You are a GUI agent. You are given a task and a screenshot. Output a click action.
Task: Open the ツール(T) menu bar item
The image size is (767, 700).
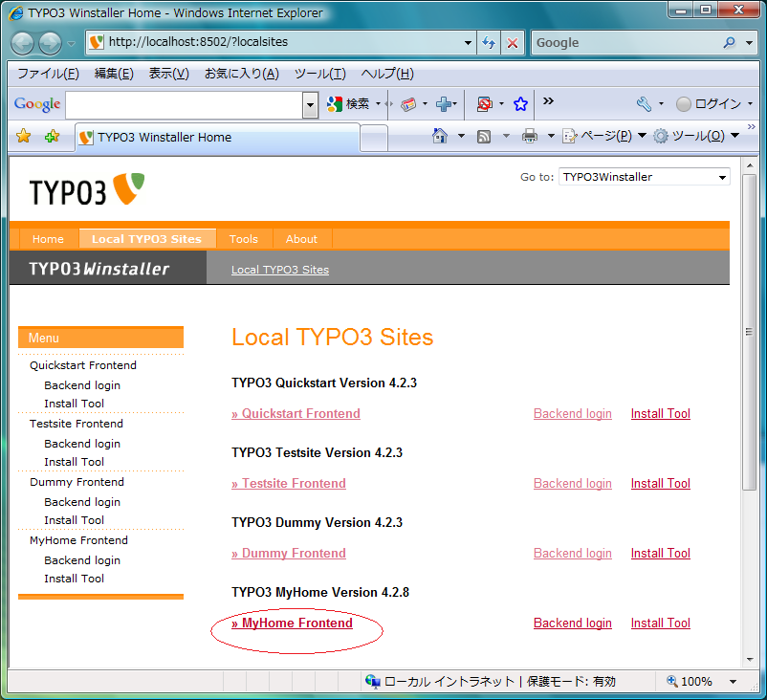tap(320, 74)
